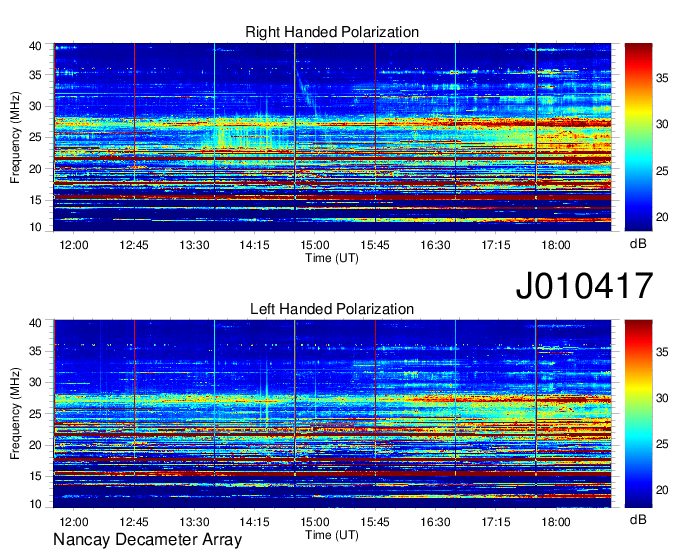
Task: Click the 18:00 tick under Right Handed plot
Action: pos(556,245)
